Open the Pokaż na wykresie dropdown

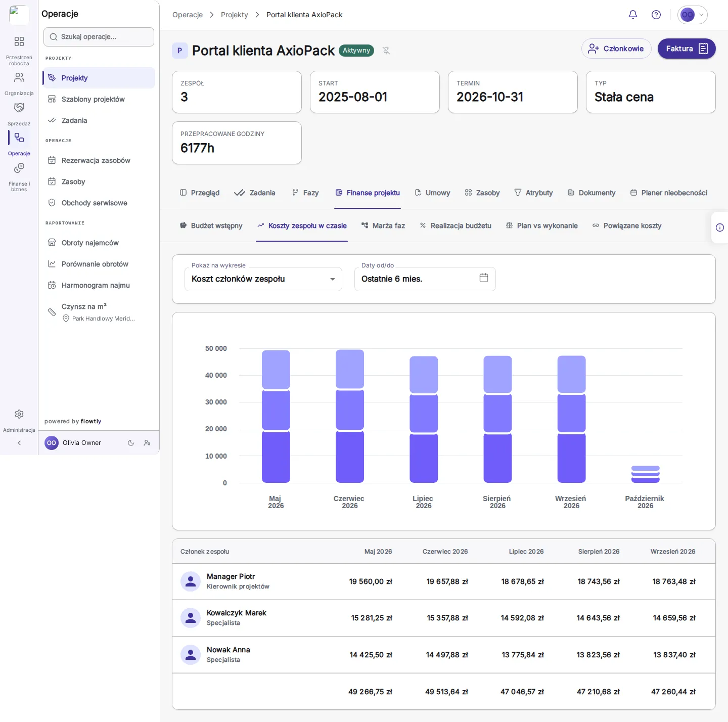pyautogui.click(x=263, y=279)
